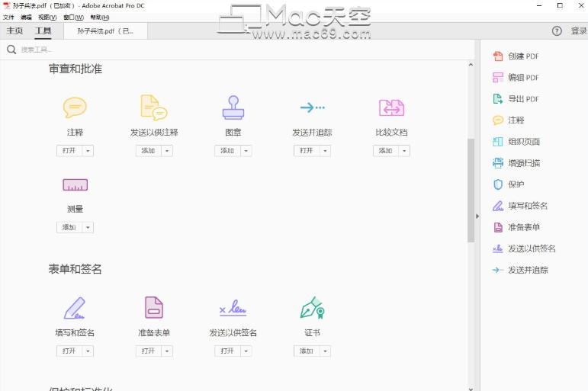Expand dropdown arrow under 发送以供注释
Viewport: 588px width, 391px height.
click(x=167, y=151)
